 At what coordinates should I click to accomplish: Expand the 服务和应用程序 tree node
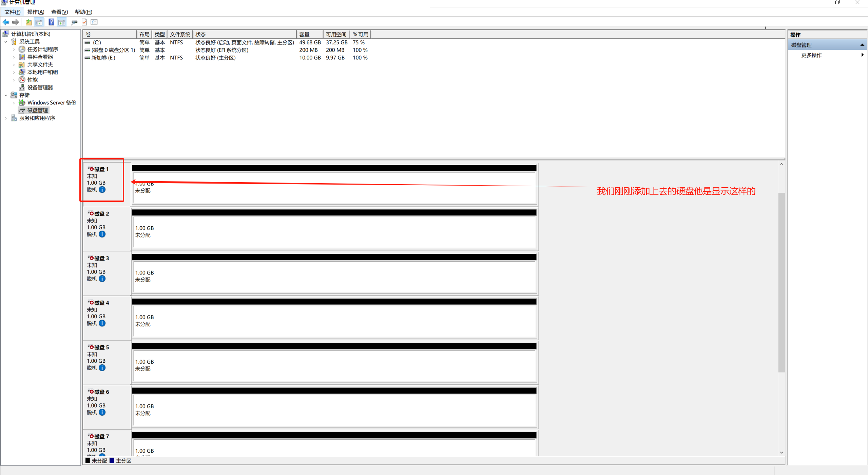(x=6, y=118)
